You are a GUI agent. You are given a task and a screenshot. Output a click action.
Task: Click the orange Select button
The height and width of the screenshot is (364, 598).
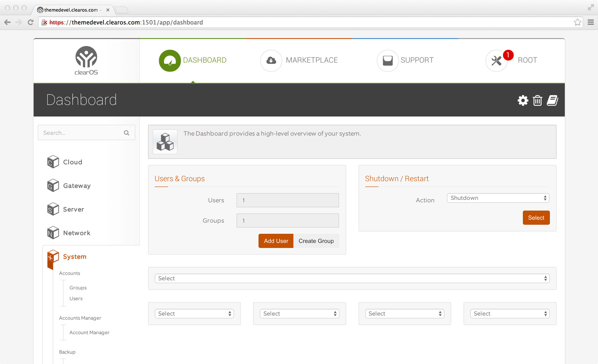[x=536, y=218]
